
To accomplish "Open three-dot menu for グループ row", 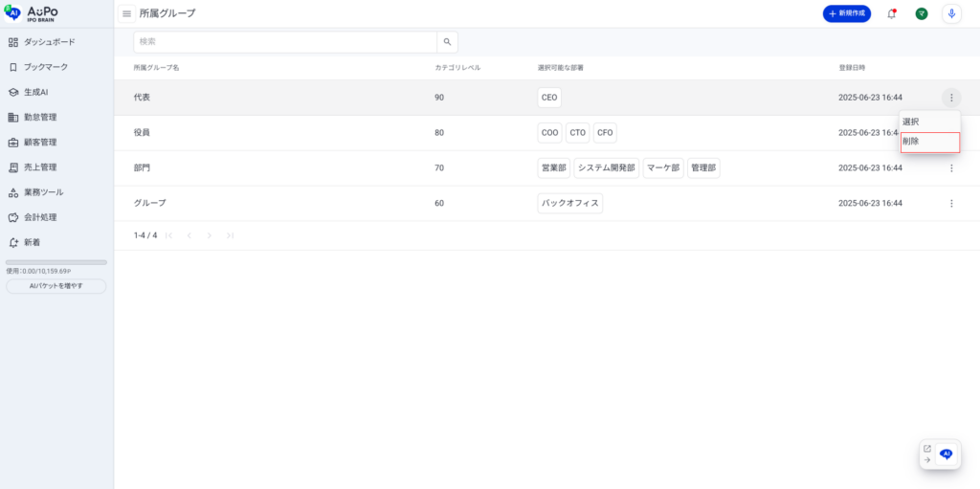I will coord(951,203).
